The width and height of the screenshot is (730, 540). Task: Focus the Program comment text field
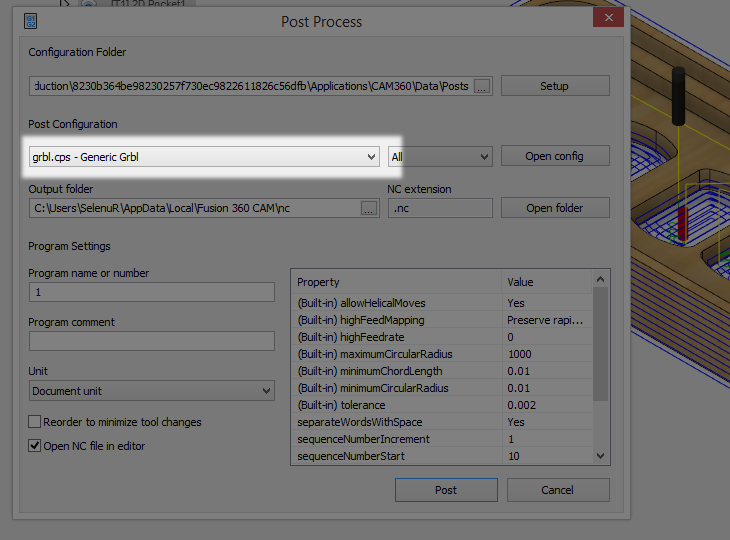coord(151,341)
